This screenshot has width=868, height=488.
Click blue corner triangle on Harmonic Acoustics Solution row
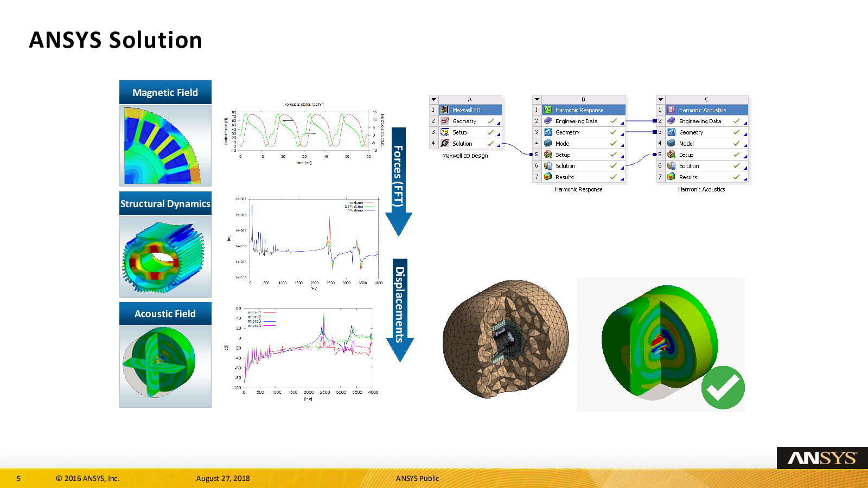click(745, 168)
